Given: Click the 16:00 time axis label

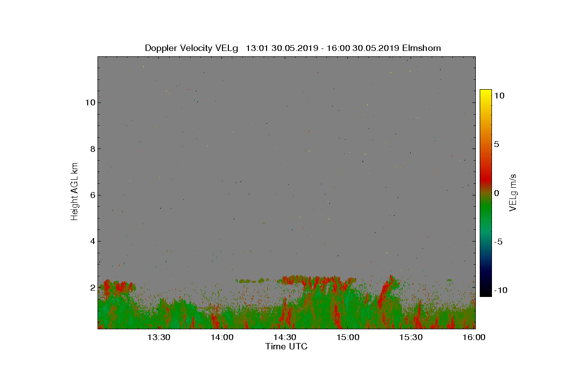Looking at the screenshot, I should [474, 338].
